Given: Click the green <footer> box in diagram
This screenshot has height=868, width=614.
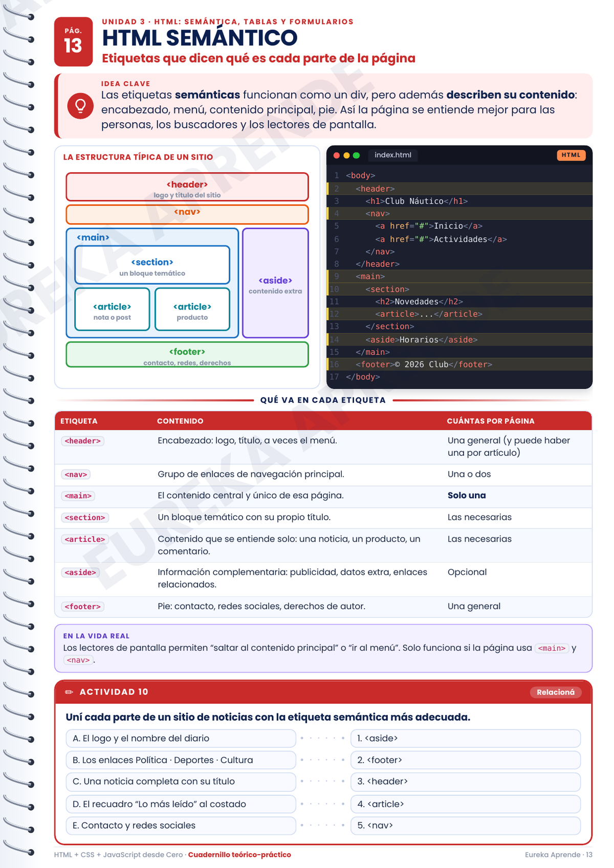Looking at the screenshot, I should coord(187,354).
